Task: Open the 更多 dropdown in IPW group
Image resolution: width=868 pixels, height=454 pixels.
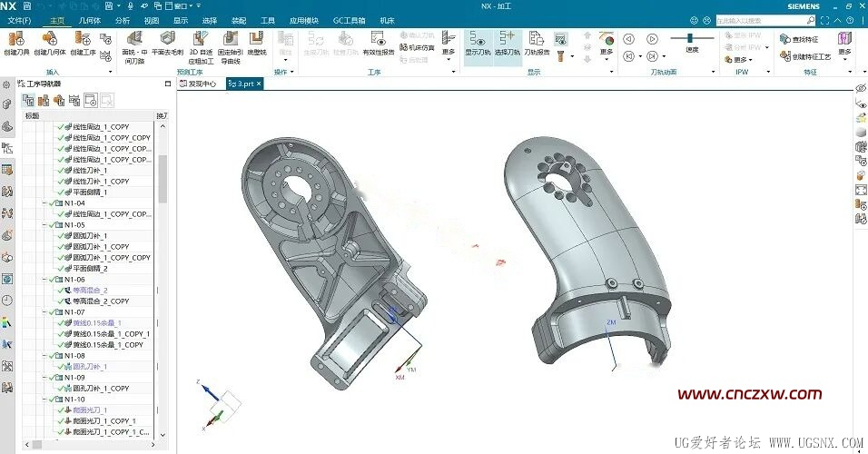Action: (740, 60)
